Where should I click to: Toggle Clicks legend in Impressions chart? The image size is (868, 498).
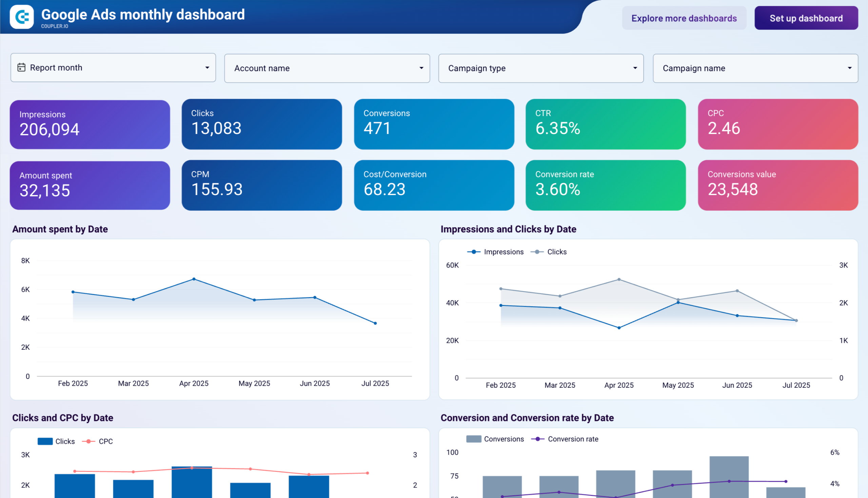pyautogui.click(x=537, y=252)
